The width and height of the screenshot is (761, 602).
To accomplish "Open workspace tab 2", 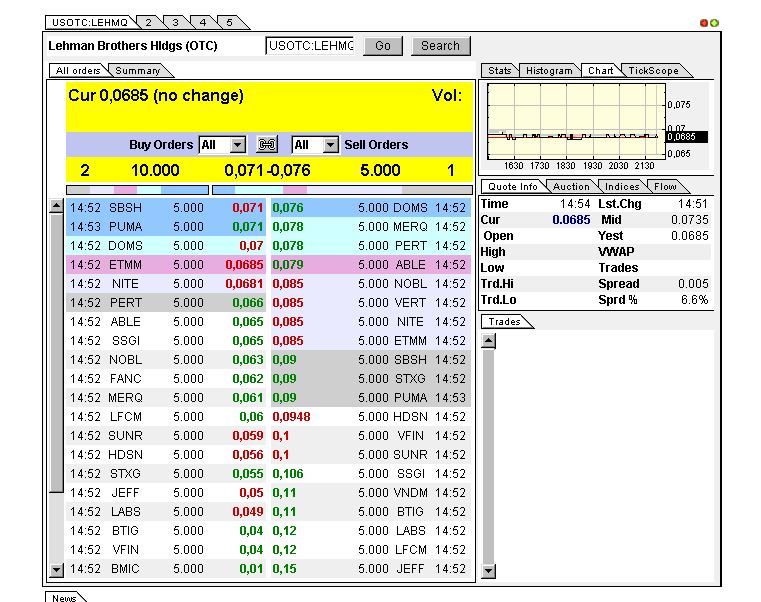I will [x=147, y=22].
